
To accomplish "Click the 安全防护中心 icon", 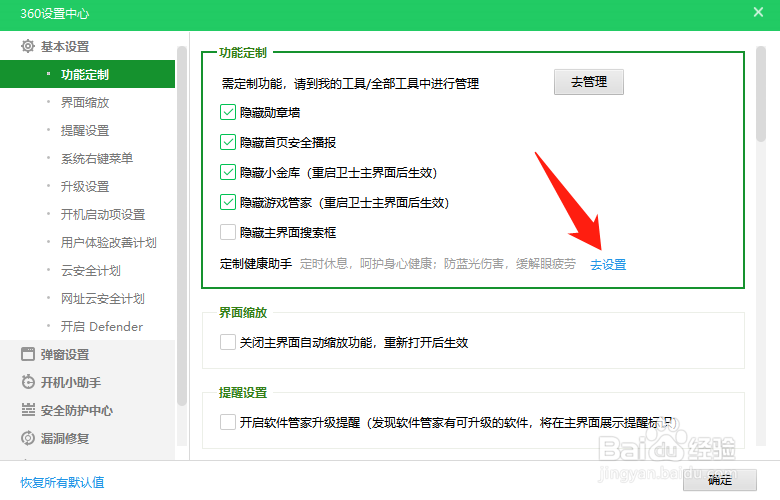I will click(x=28, y=410).
